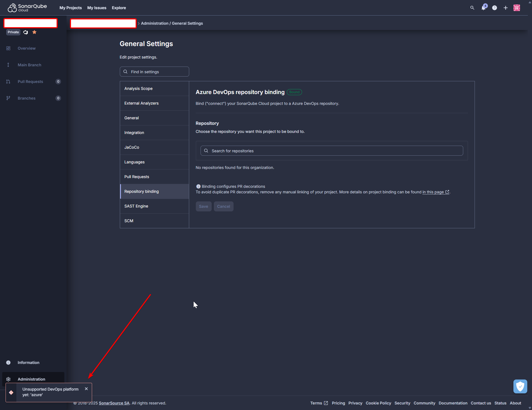Click the Administration gear icon

click(8, 379)
